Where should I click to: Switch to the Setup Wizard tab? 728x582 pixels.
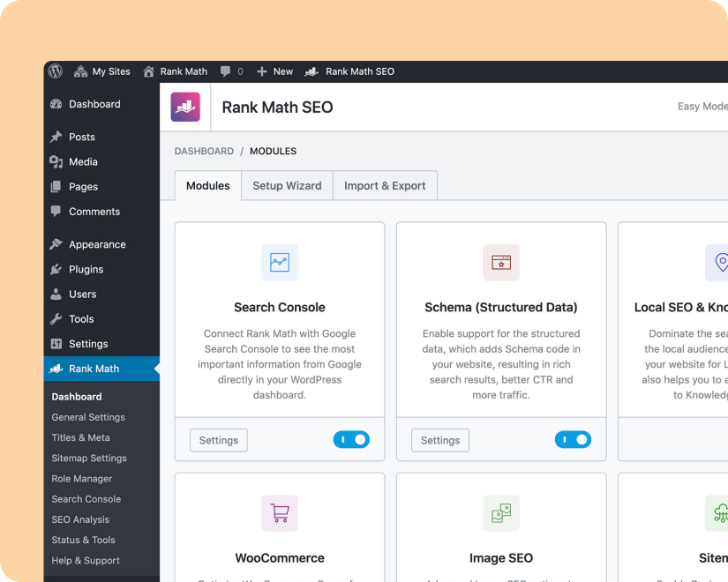tap(287, 186)
